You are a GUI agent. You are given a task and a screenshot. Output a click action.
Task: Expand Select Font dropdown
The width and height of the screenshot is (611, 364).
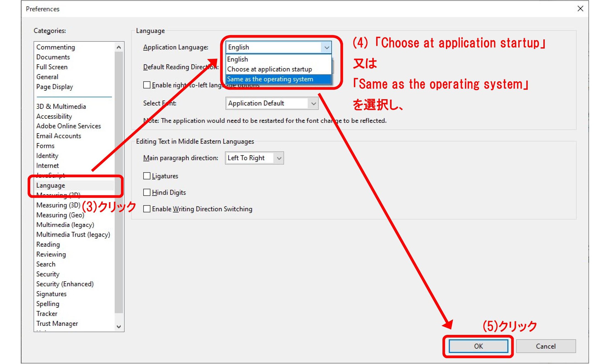pyautogui.click(x=313, y=103)
